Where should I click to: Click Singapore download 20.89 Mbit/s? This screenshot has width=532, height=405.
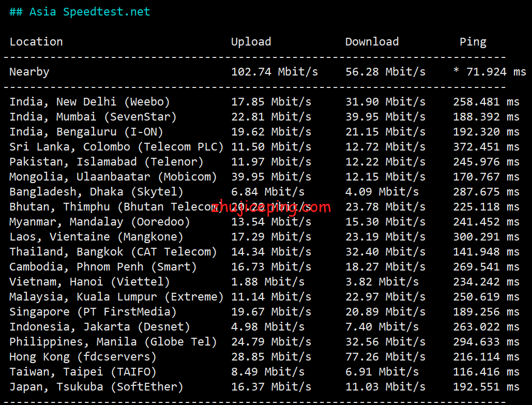coord(386,312)
